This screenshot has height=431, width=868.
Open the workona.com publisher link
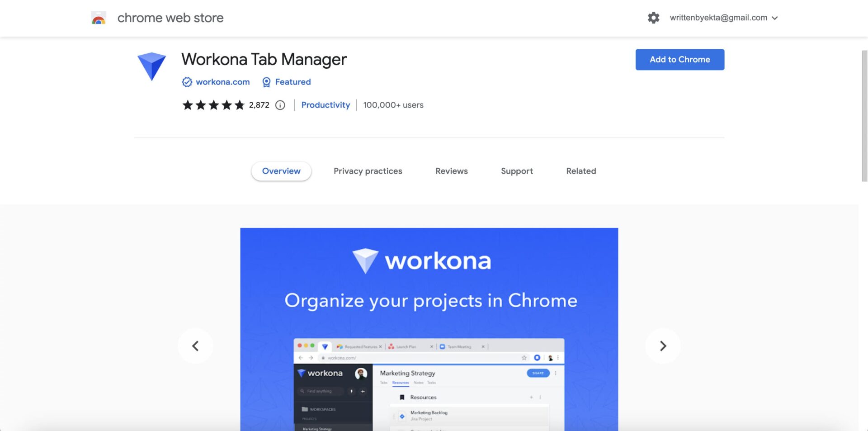pyautogui.click(x=222, y=82)
